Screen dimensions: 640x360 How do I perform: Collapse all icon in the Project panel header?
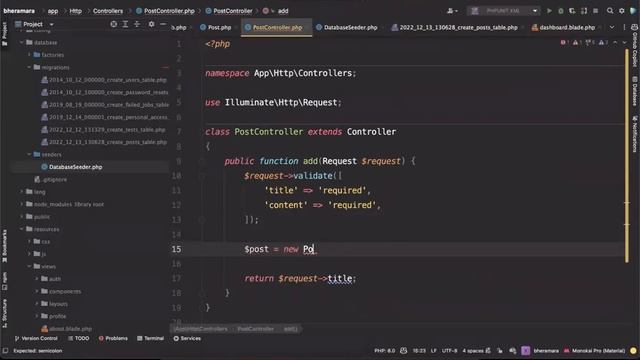[x=137, y=24]
